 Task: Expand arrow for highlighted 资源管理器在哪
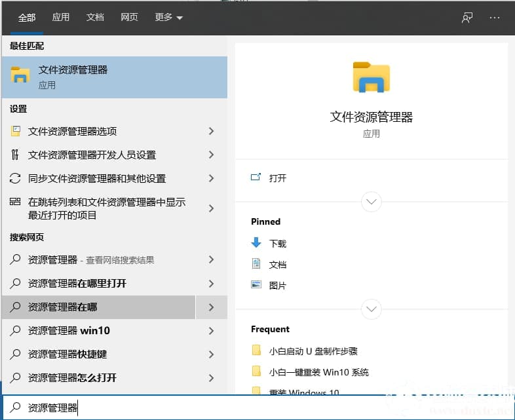pyautogui.click(x=212, y=307)
